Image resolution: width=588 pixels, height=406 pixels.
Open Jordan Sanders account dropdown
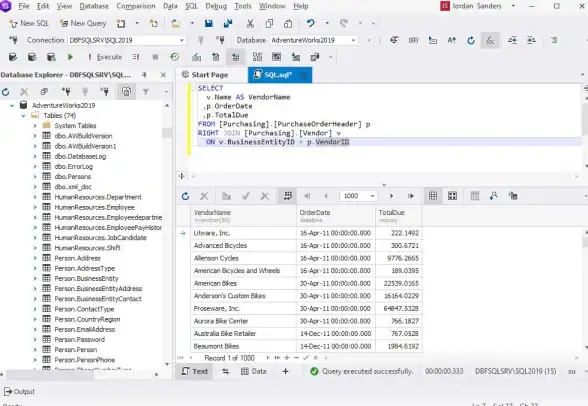tap(513, 6)
